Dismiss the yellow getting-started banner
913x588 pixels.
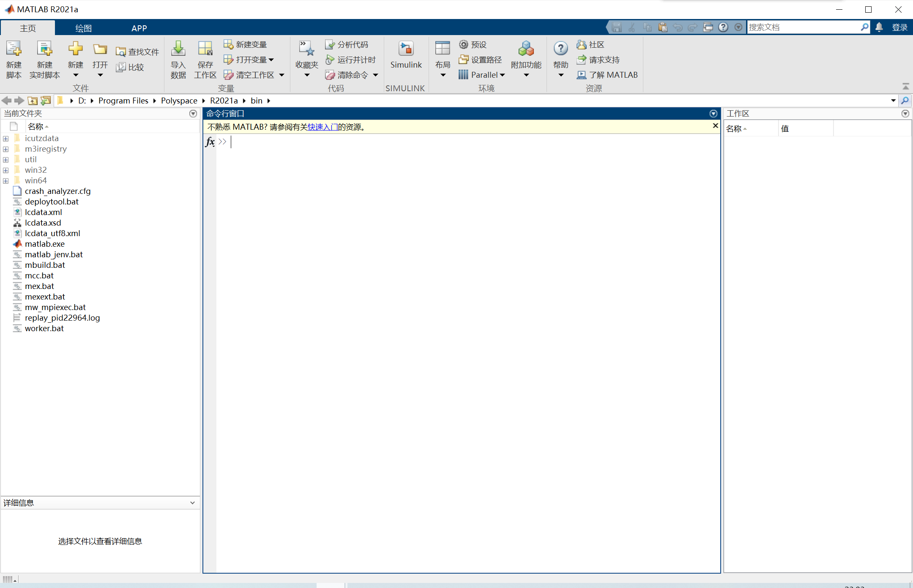(715, 126)
